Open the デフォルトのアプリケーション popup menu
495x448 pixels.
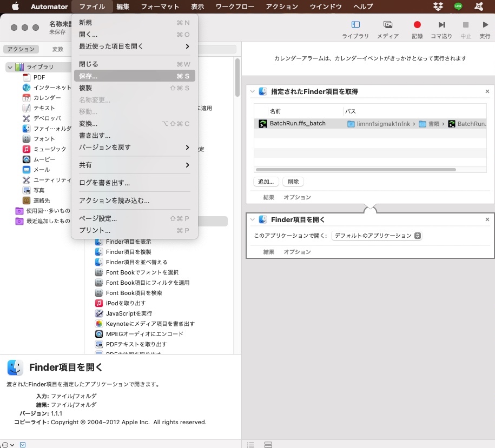[377, 236]
